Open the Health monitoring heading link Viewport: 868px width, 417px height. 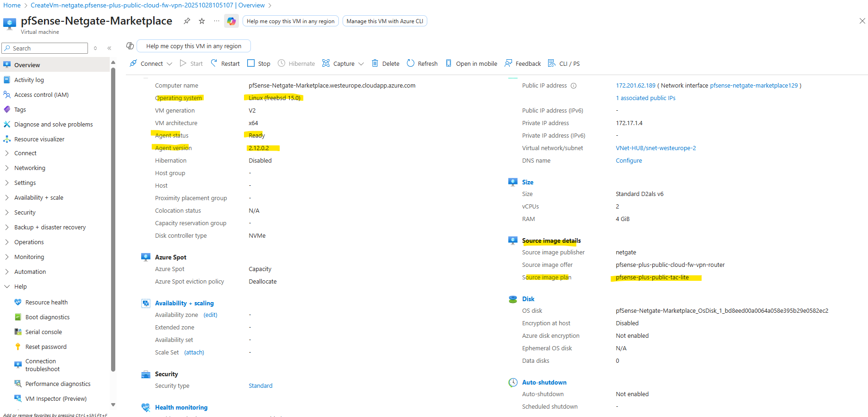tap(181, 408)
